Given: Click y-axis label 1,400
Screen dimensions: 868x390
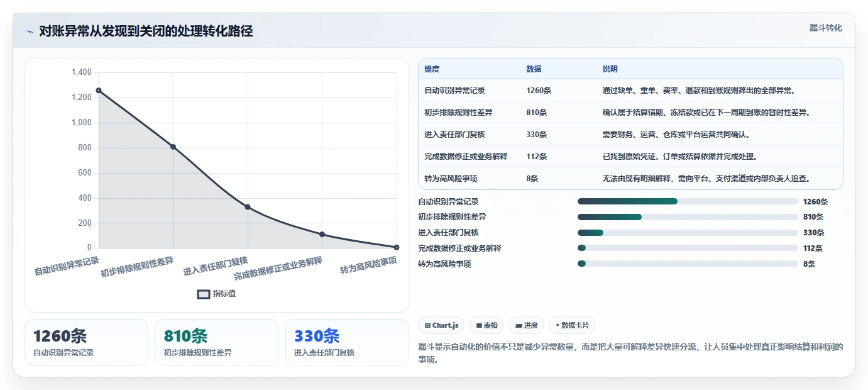Looking at the screenshot, I should point(82,72).
